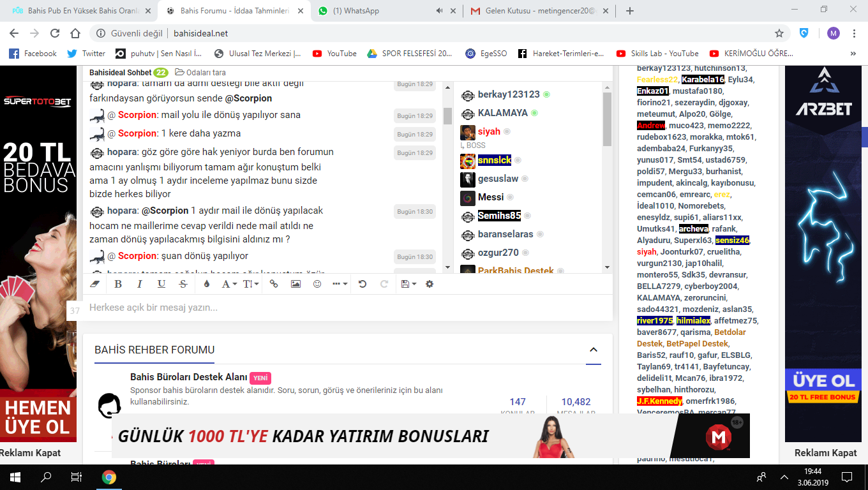
Task: Select user berkay123123 in chat list
Action: pos(509,94)
